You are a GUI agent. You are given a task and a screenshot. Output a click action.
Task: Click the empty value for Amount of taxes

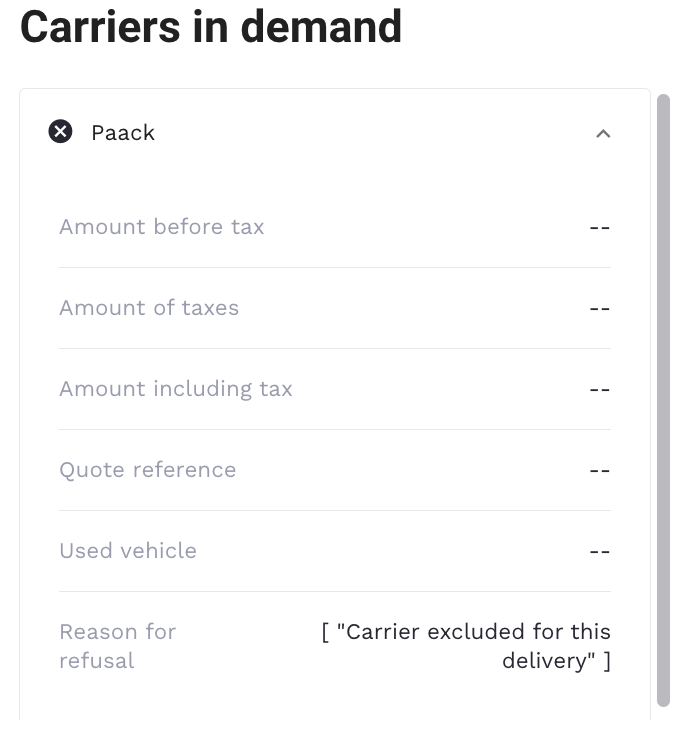click(599, 308)
